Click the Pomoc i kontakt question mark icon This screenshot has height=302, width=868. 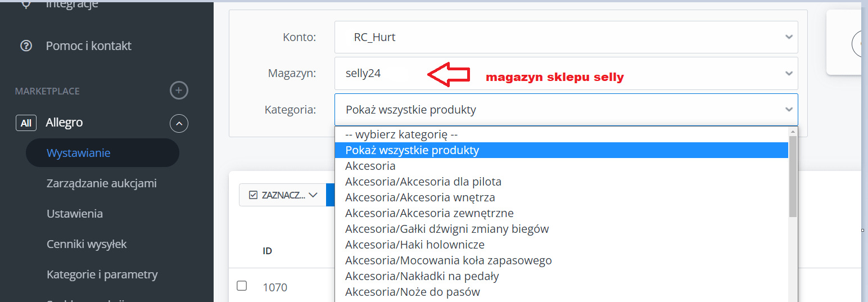point(26,46)
